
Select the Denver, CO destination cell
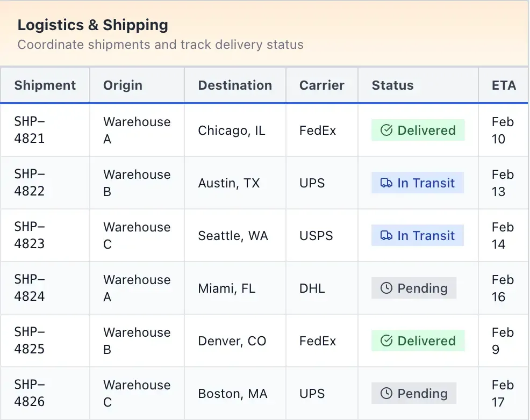pyautogui.click(x=232, y=341)
